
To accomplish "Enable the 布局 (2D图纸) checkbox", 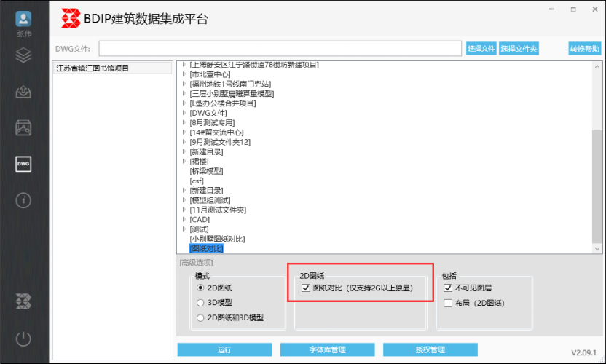I will pos(448,303).
